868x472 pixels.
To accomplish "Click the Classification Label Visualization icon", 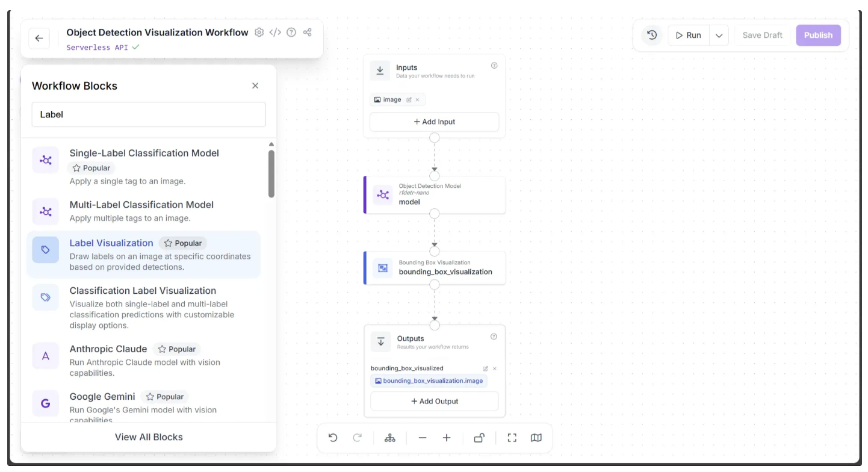I will point(46,297).
